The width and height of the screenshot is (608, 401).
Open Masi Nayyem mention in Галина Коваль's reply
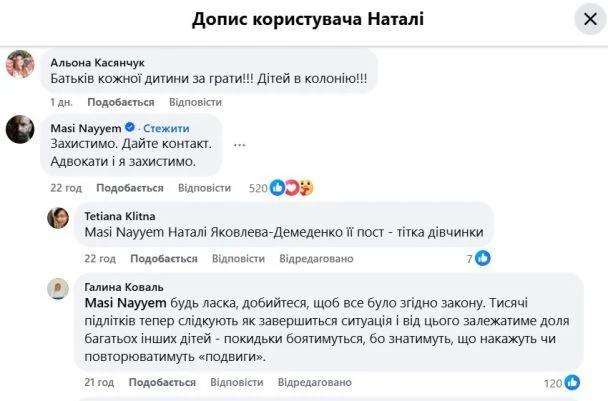(113, 301)
